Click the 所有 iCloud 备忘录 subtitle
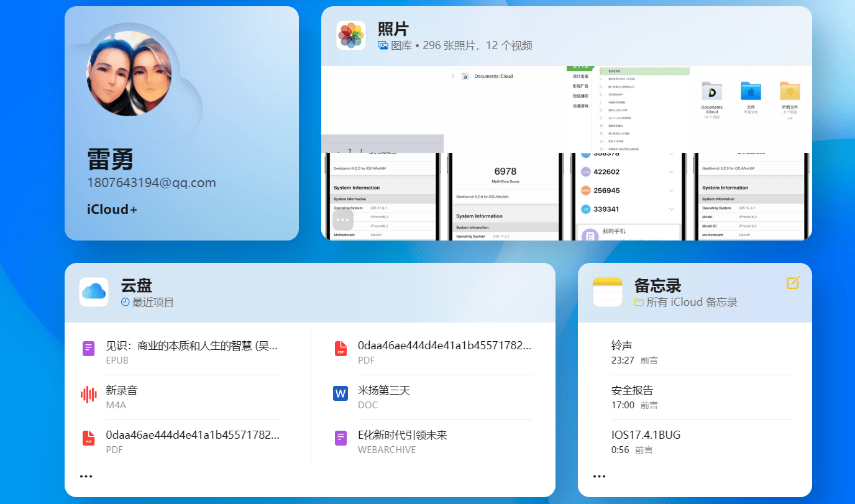The height and width of the screenshot is (504, 855). click(692, 303)
